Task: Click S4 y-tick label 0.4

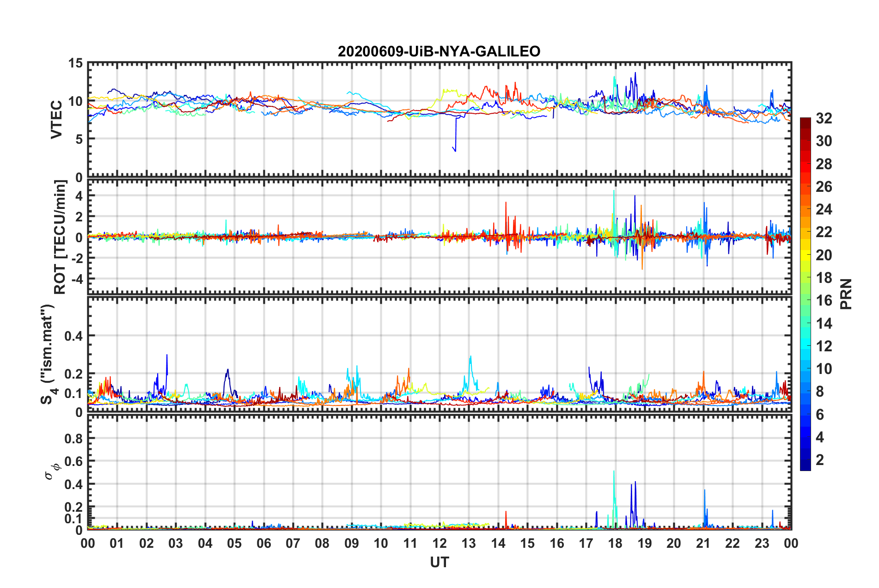Action: pyautogui.click(x=74, y=336)
